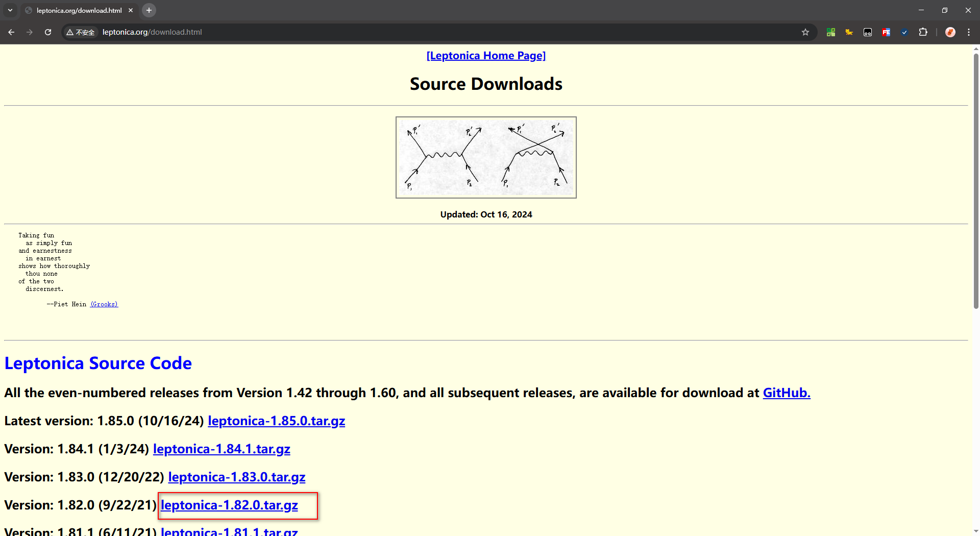The height and width of the screenshot is (536, 980).
Task: Minimize the Chrome window
Action: pyautogui.click(x=921, y=10)
